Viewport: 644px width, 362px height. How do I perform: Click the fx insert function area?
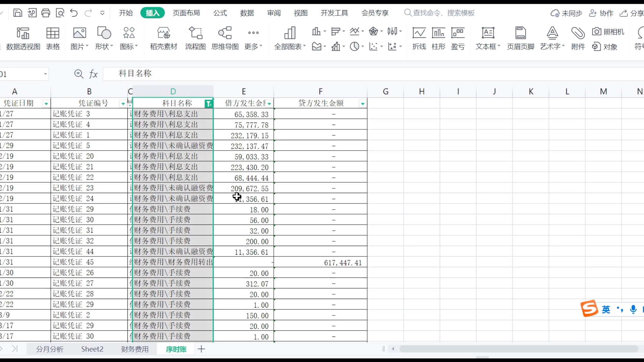point(94,74)
